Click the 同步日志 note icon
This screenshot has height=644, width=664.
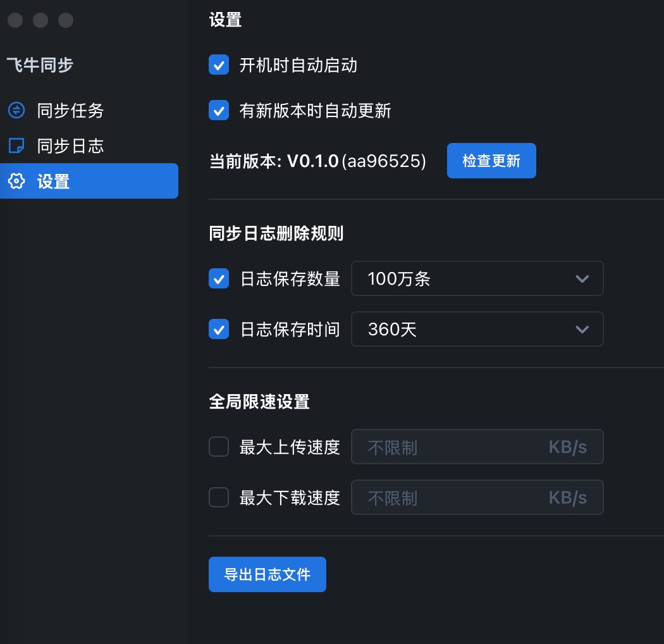click(16, 146)
